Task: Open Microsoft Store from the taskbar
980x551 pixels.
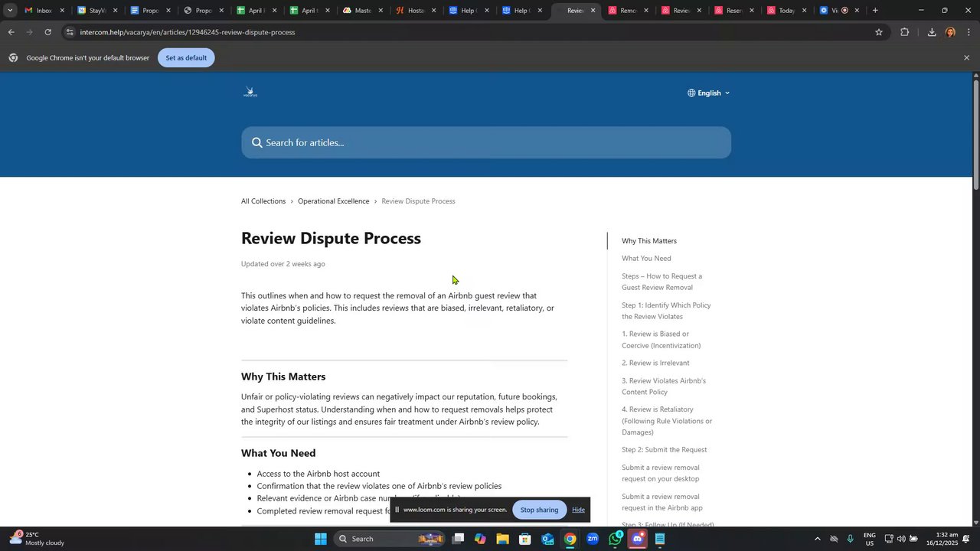Action: click(x=525, y=539)
